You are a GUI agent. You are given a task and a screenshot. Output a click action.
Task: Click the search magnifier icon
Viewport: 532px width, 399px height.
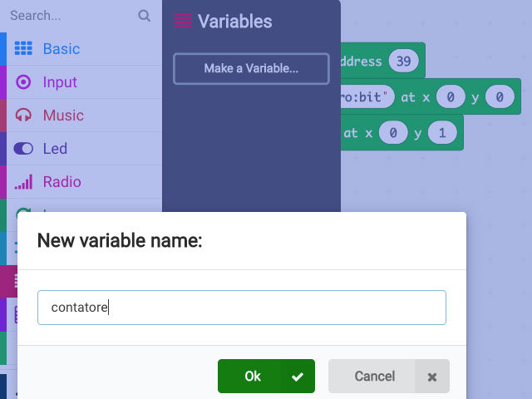(145, 16)
